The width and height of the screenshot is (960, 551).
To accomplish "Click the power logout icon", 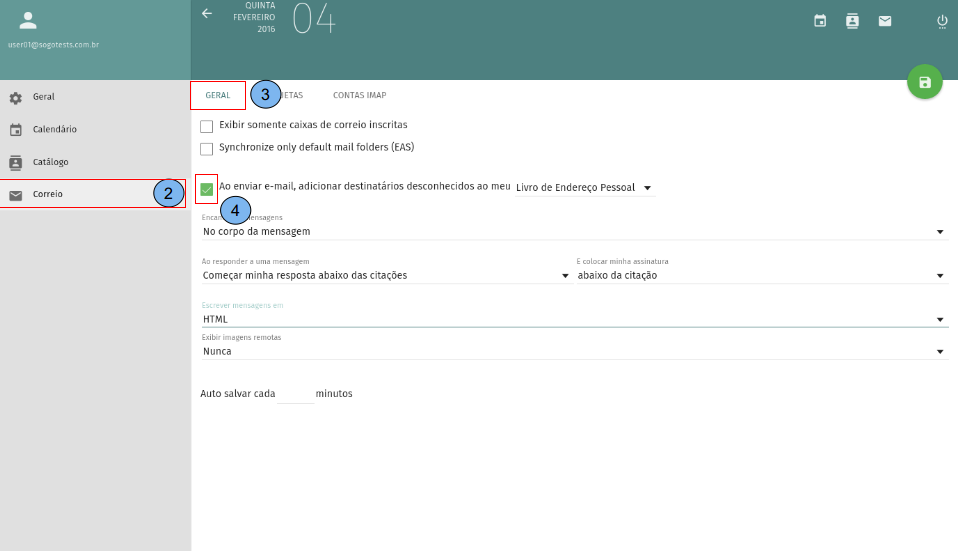I will (942, 20).
